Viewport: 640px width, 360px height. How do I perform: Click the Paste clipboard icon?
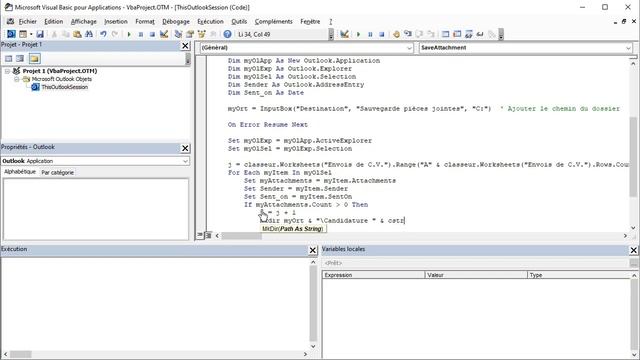pos(77,34)
